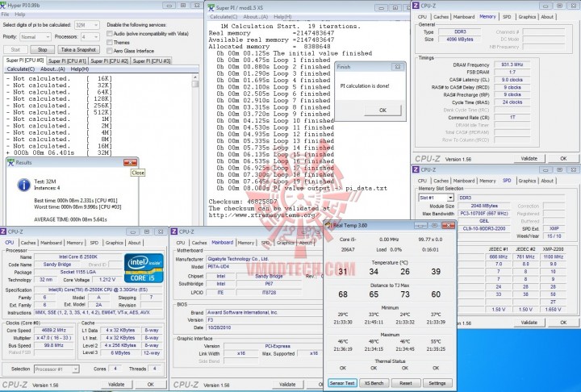The width and height of the screenshot is (581, 392).
Task: Click OK in CPU-Z Memory window
Action: 563,159
